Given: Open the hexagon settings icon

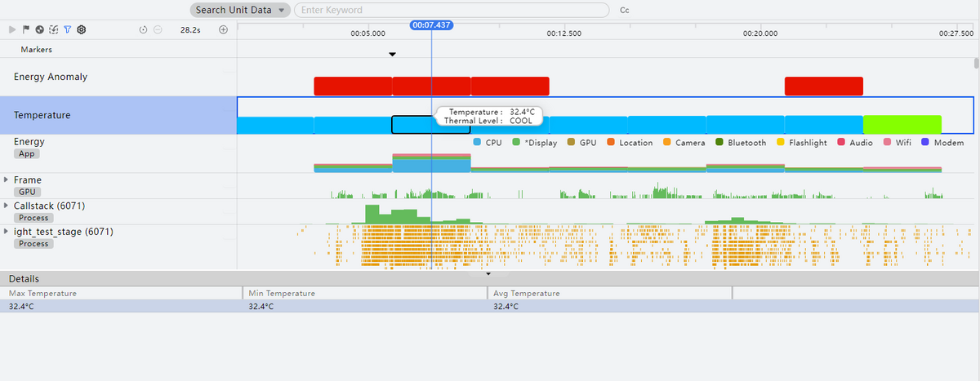Looking at the screenshot, I should click(x=82, y=29).
